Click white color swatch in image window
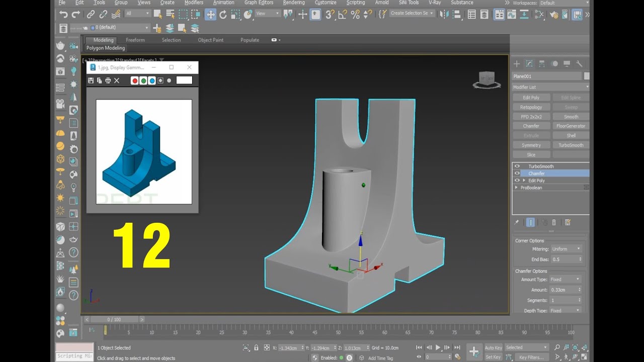The height and width of the screenshot is (362, 644). pyautogui.click(x=184, y=80)
